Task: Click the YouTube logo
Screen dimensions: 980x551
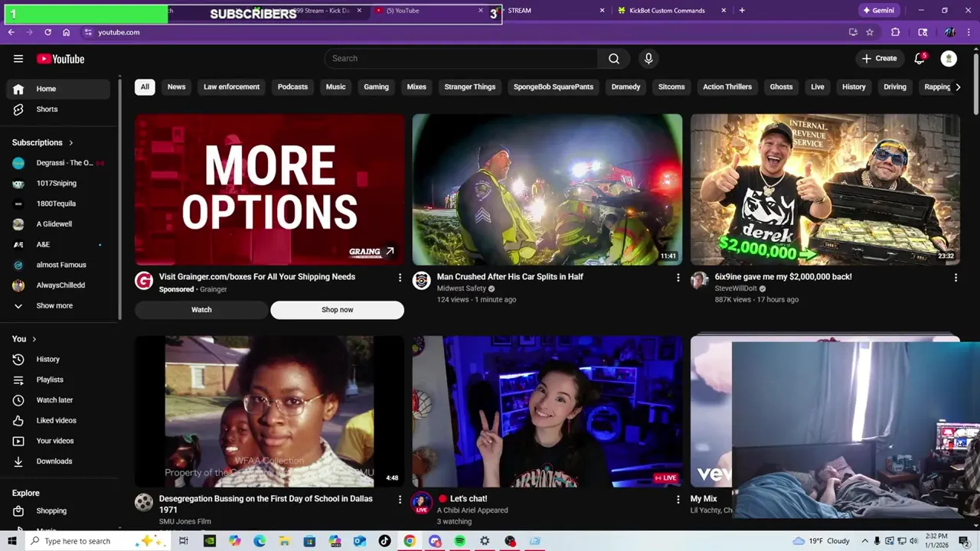Action: tap(60, 59)
